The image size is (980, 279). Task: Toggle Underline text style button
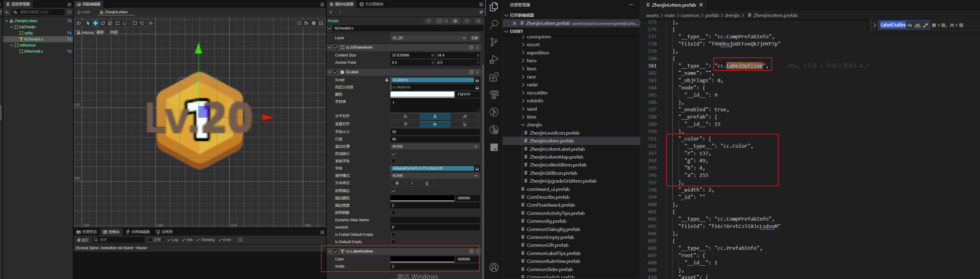[x=427, y=183]
